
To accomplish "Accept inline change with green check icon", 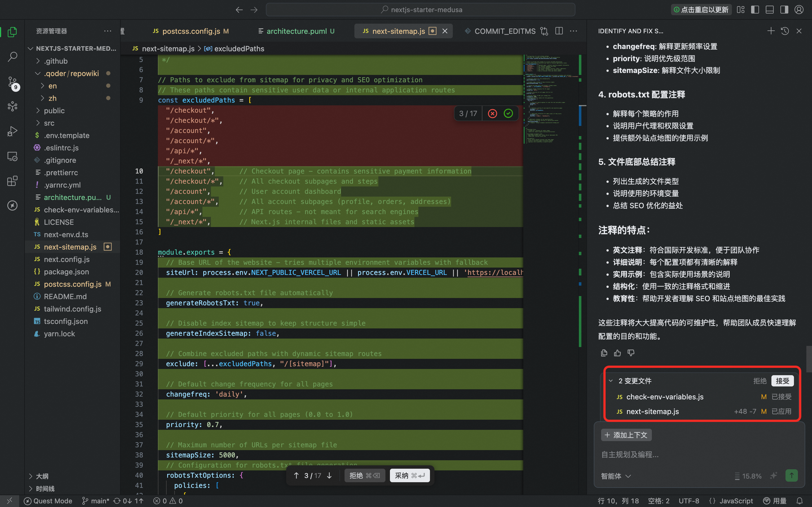I will click(x=508, y=114).
